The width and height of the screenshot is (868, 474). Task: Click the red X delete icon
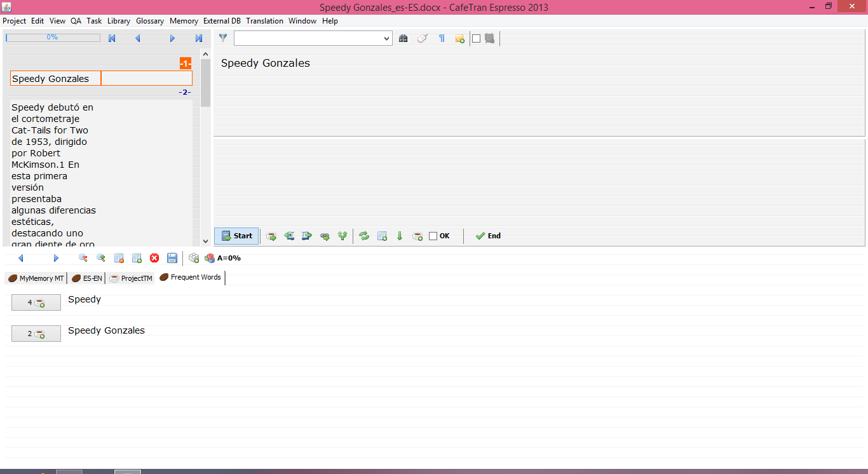click(x=154, y=258)
